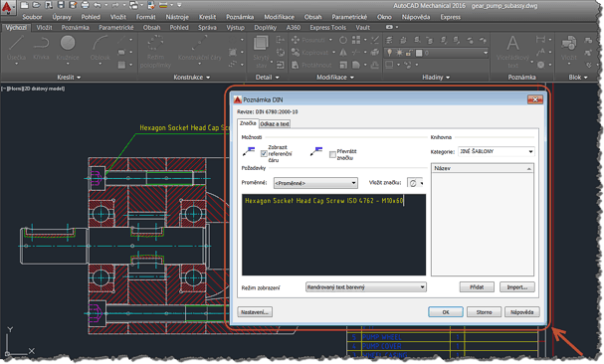Click the Undo arrow icon

(x=98, y=5)
